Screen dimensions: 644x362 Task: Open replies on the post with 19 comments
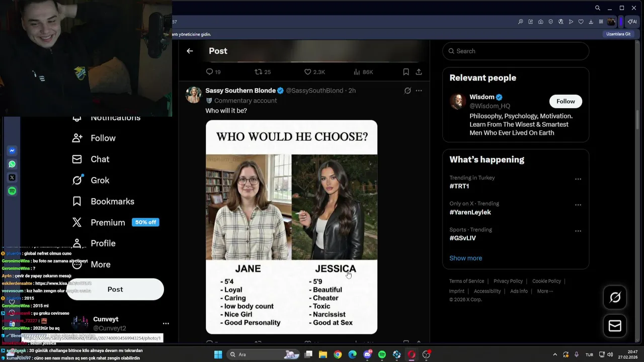[213, 72]
